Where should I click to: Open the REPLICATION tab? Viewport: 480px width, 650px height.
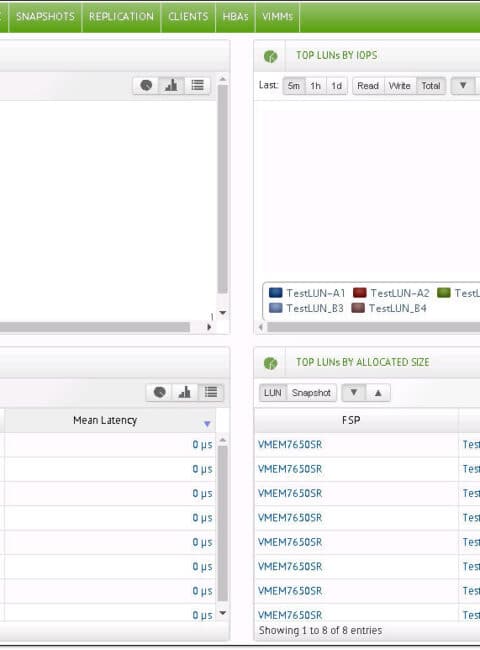click(x=121, y=17)
